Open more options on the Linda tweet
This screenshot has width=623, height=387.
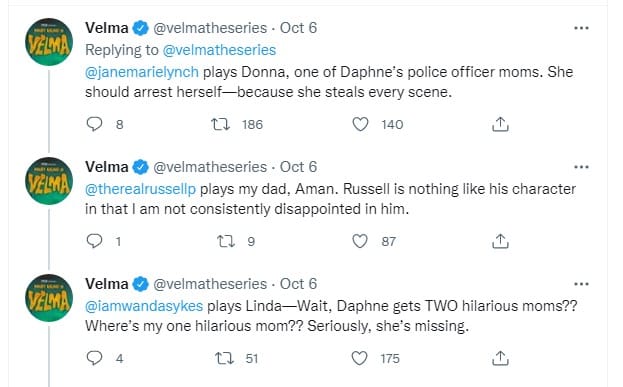581,284
